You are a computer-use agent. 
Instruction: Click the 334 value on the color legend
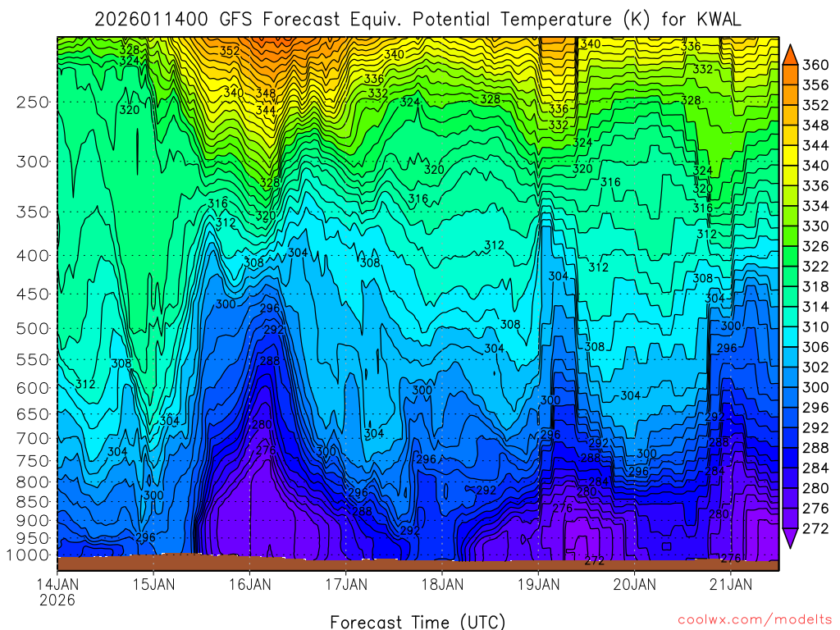coord(815,206)
